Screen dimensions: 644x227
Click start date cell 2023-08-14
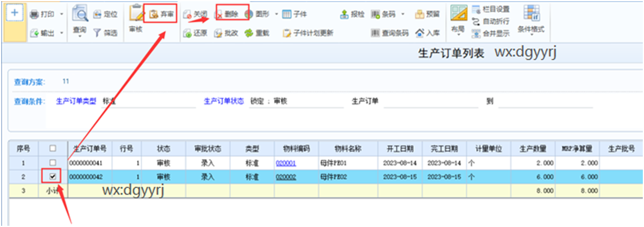(400, 163)
